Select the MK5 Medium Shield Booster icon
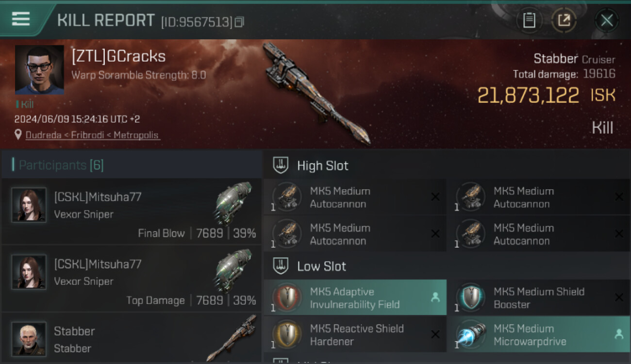 click(470, 298)
